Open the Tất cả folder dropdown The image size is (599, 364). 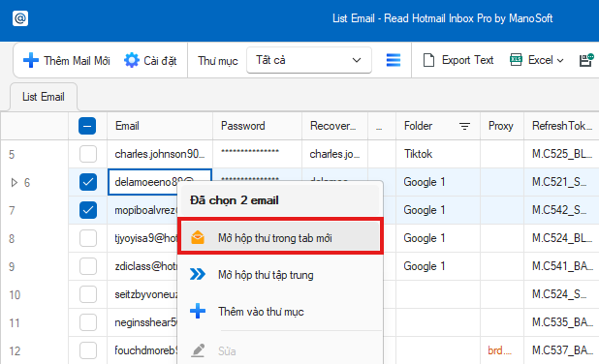pos(309,60)
